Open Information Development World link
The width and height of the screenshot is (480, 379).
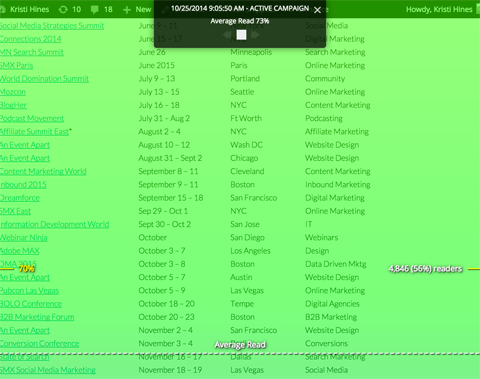[55, 224]
